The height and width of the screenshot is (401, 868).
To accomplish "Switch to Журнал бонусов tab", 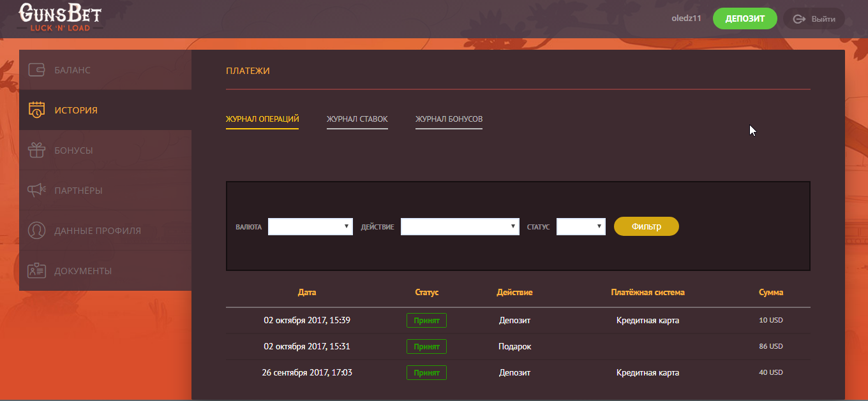I will point(449,119).
